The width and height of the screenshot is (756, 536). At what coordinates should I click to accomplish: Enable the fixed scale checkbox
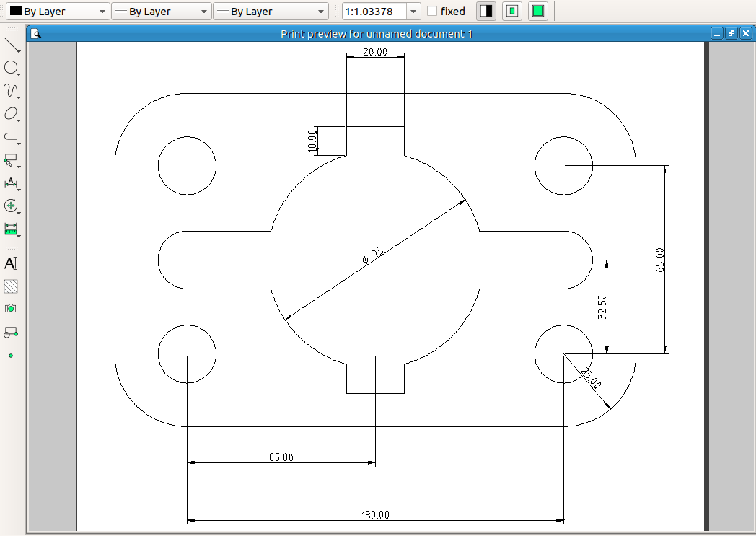click(432, 12)
